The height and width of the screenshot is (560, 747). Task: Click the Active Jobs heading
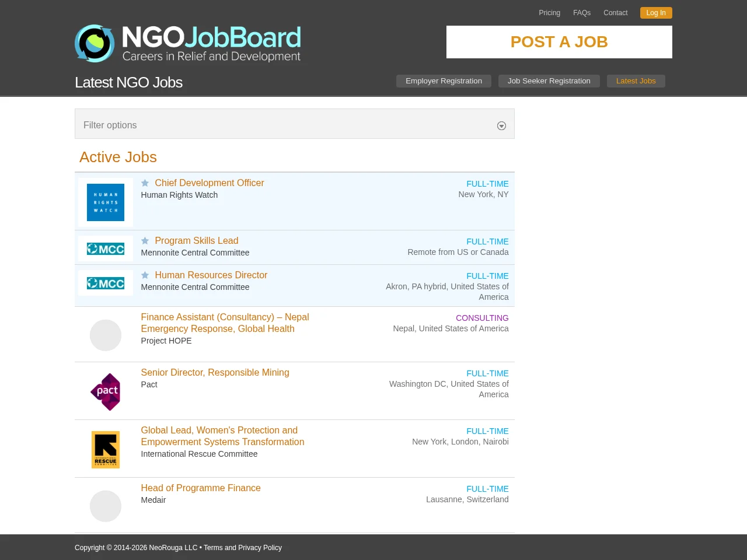(x=118, y=157)
